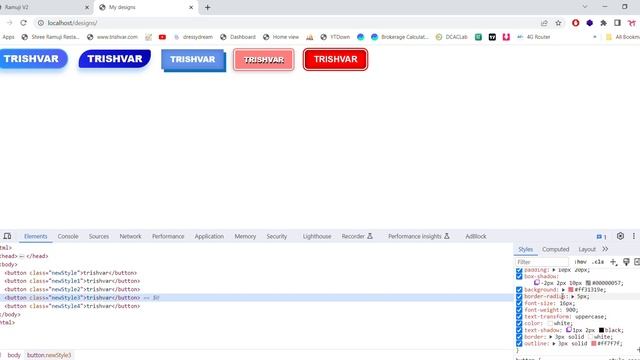This screenshot has height=360, width=640.
Task: Toggle the device toolbar in DevTools
Action: [x=7, y=236]
